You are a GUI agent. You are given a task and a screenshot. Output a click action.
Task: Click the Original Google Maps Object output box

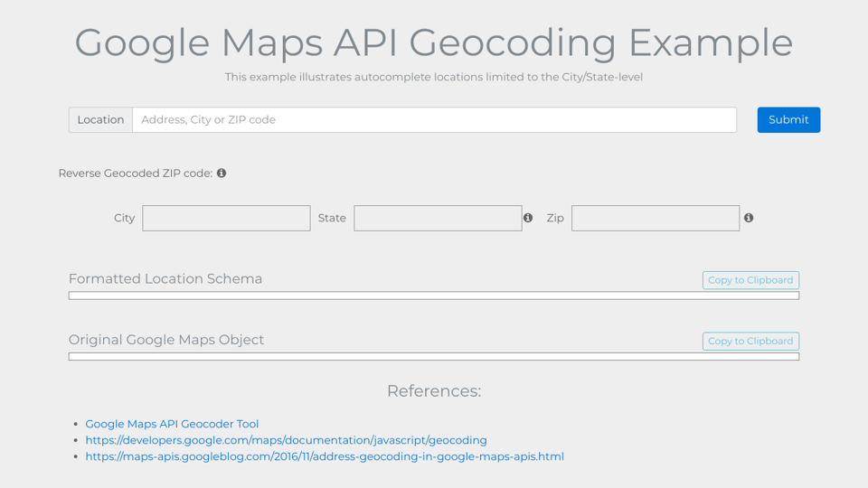[434, 356]
